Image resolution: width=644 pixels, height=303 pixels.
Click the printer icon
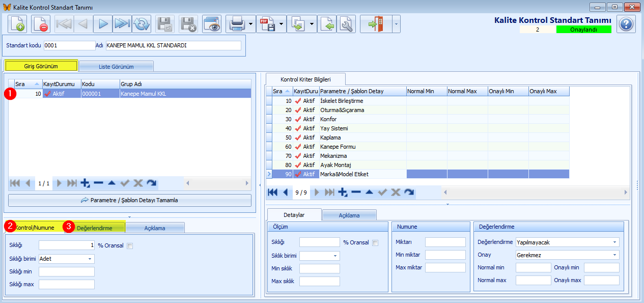(x=237, y=24)
